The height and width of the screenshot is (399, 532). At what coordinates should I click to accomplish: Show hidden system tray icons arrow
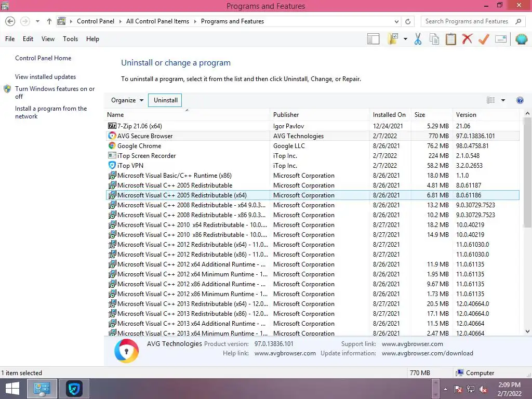click(x=445, y=389)
